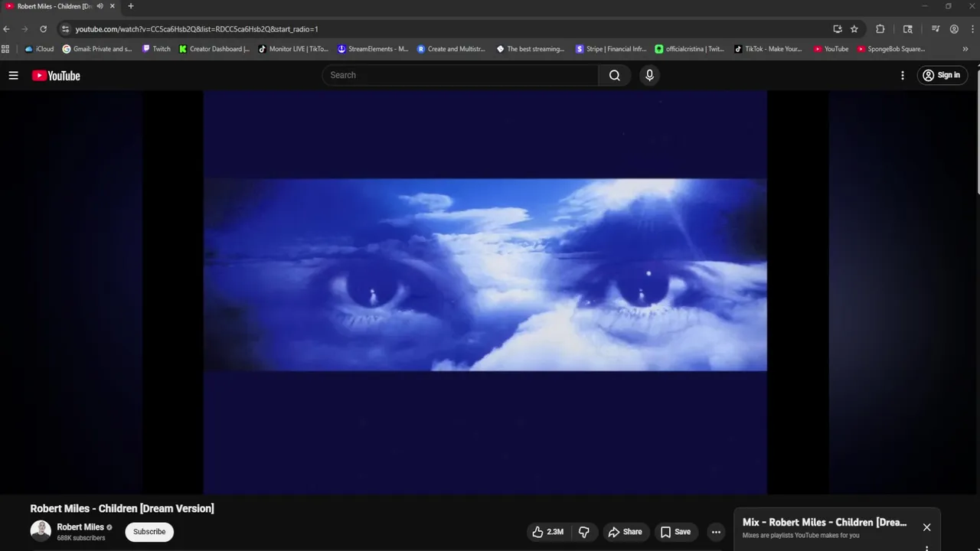Viewport: 980px width, 551px height.
Task: Open YouTube settings three-dot menu
Action: coord(903,75)
